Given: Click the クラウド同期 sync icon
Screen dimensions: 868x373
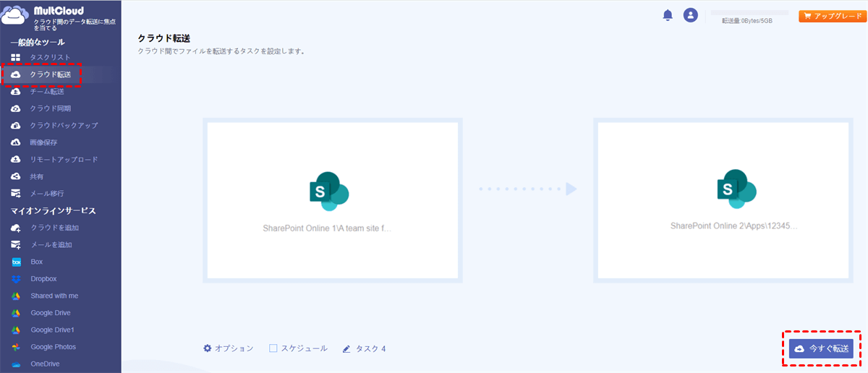Looking at the screenshot, I should click(x=16, y=108).
